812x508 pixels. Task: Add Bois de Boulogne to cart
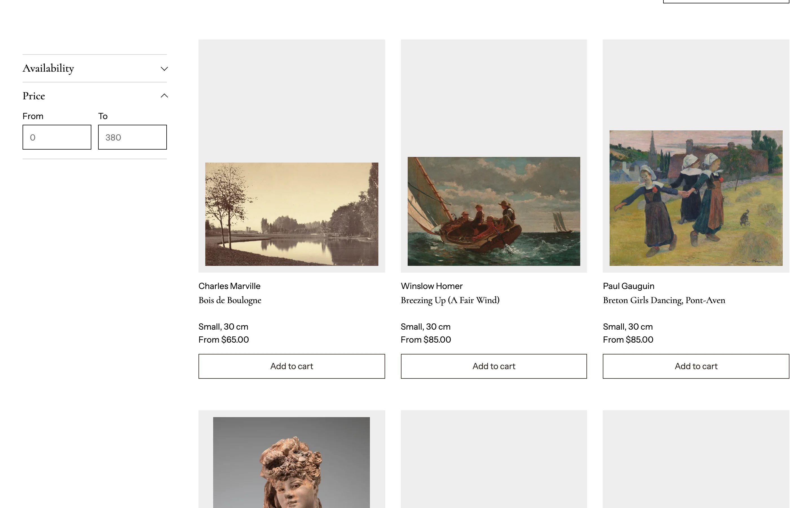(x=292, y=366)
